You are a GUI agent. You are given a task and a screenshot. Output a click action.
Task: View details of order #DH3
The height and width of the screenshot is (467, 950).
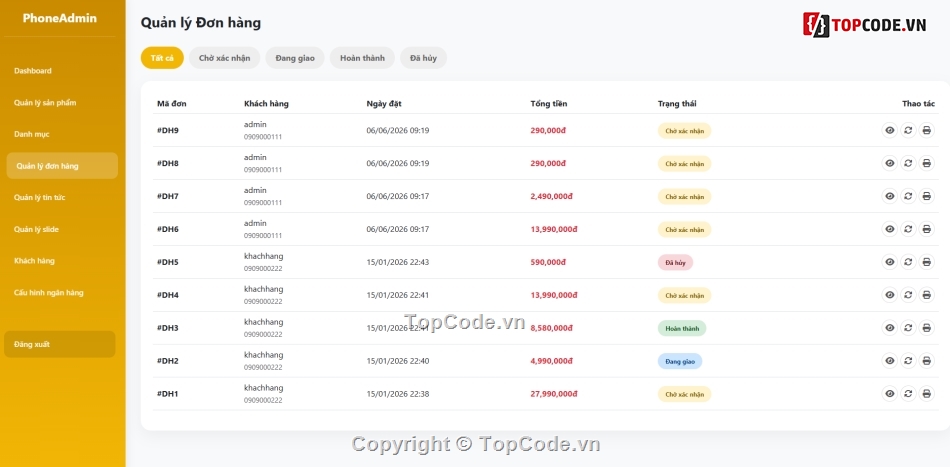click(x=889, y=328)
